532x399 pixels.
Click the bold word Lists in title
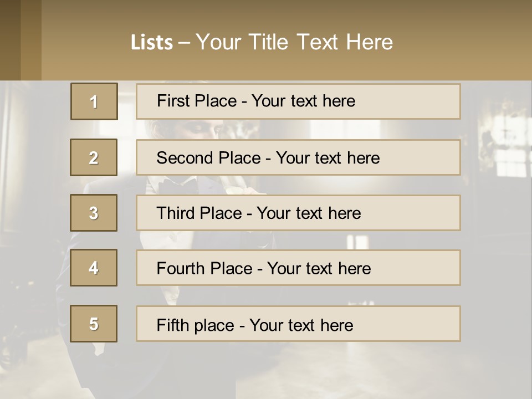(151, 43)
